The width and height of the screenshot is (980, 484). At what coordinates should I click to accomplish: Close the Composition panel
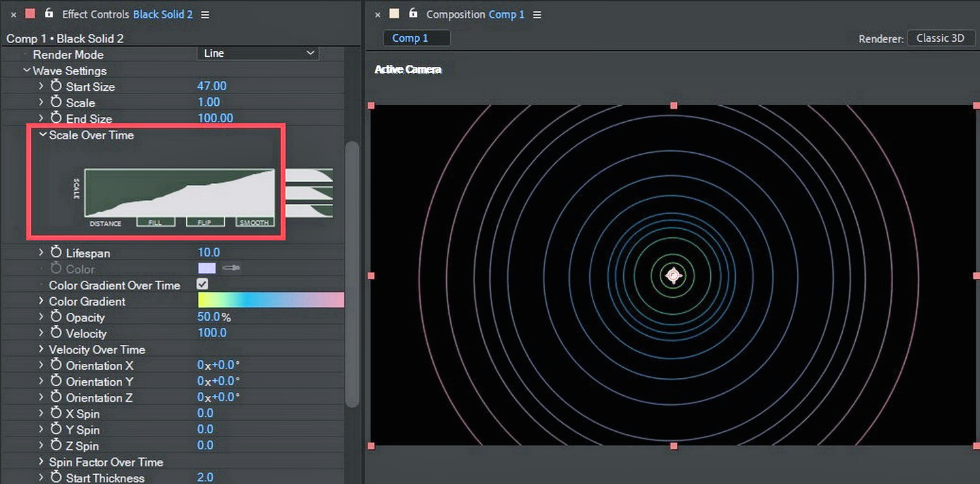pyautogui.click(x=377, y=14)
